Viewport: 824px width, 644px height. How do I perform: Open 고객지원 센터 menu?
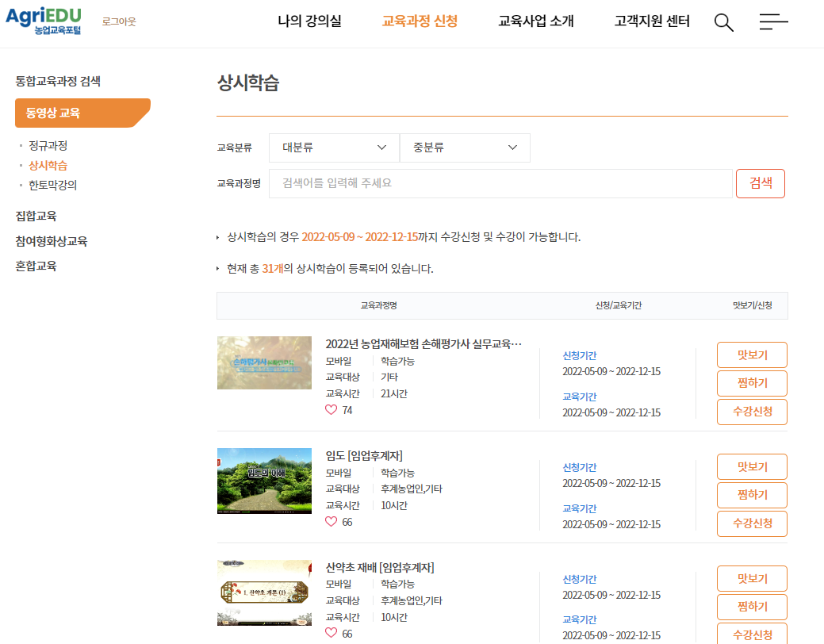pyautogui.click(x=652, y=21)
